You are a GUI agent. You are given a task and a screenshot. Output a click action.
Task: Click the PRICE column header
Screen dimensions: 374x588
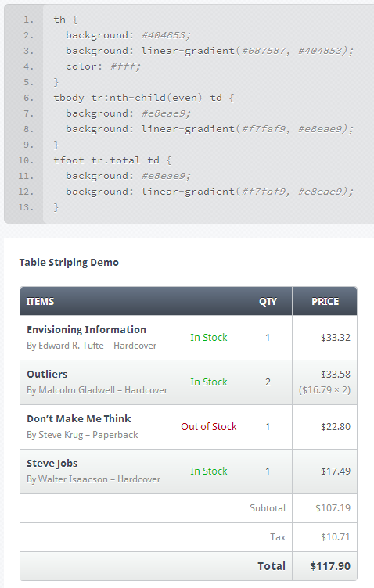pos(325,301)
